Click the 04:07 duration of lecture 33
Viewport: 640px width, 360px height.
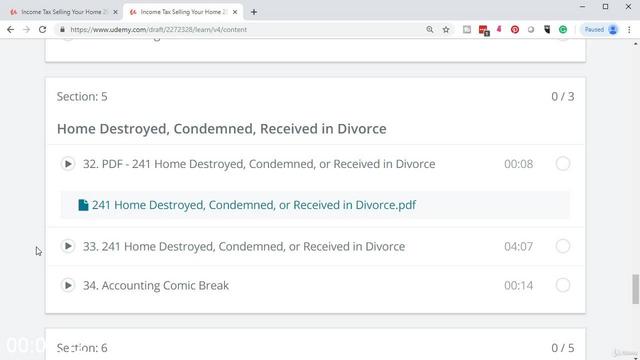click(x=518, y=247)
